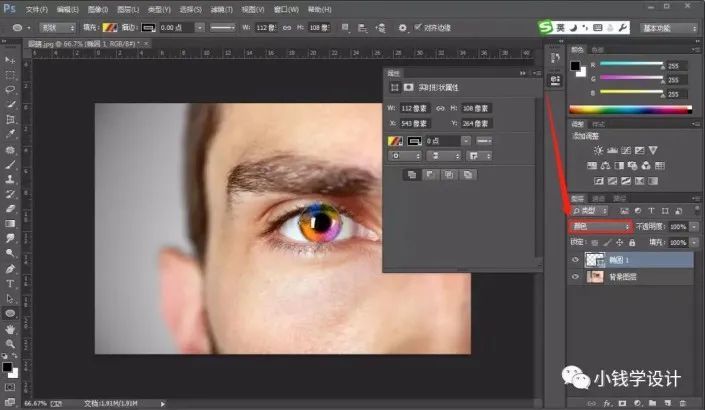Screen dimensions: 705x410
Task: Select the Eyedropper tool
Action: click(x=10, y=134)
